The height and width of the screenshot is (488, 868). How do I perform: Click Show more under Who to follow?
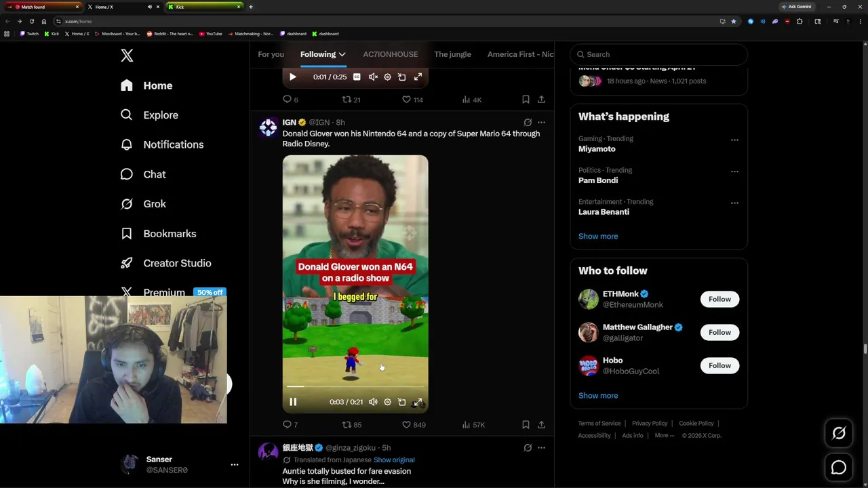[598, 396]
